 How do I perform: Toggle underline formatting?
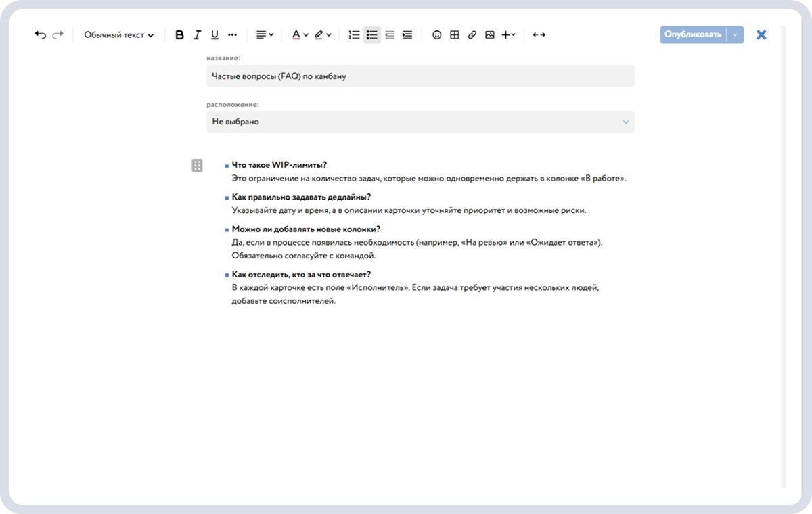(x=215, y=35)
